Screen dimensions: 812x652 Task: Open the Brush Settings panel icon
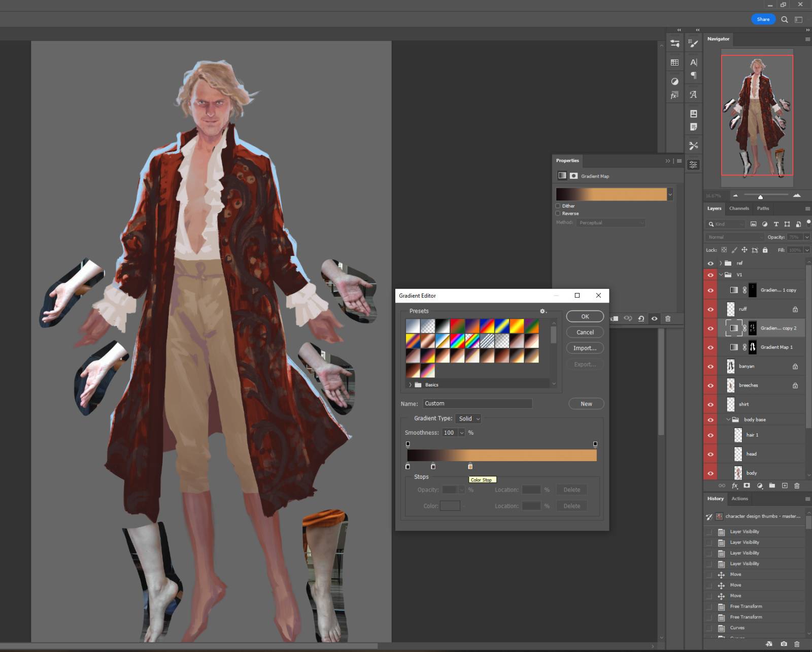pyautogui.click(x=693, y=44)
